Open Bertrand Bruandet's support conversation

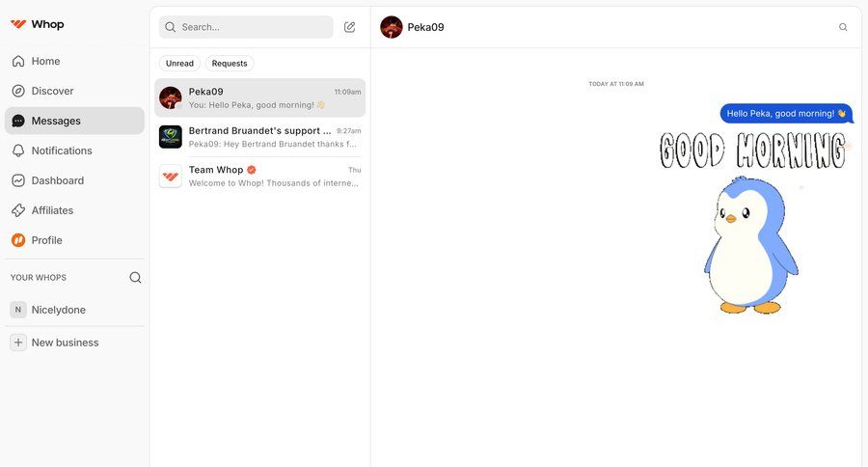coord(259,137)
